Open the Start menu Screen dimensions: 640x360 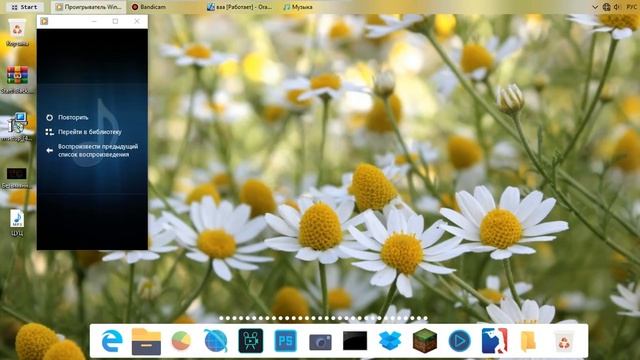click(x=24, y=7)
